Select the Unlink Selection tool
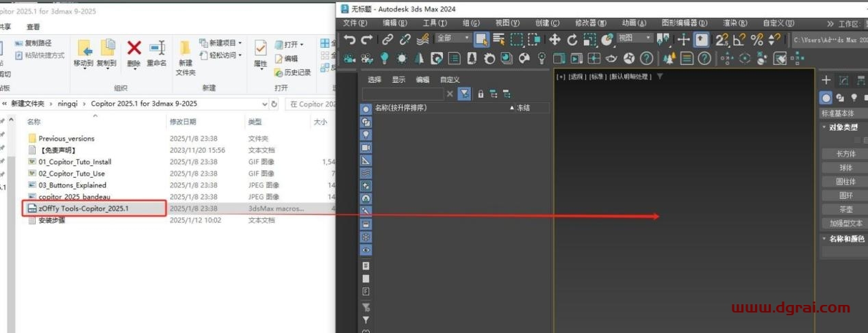Screen dimensions: 868x333 pyautogui.click(x=405, y=39)
